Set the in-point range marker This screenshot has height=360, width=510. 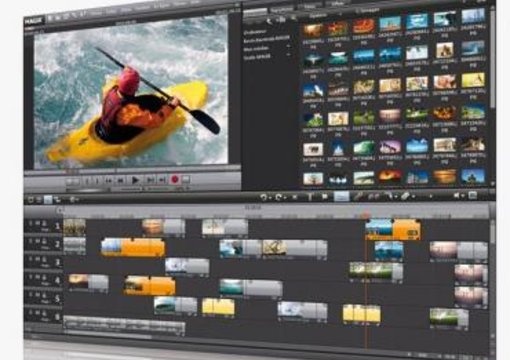click(x=87, y=181)
